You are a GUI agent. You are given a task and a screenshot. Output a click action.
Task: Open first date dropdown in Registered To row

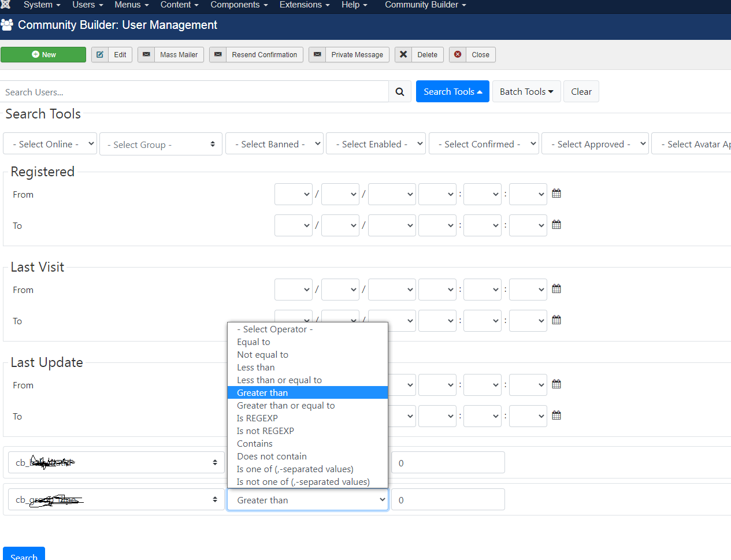point(294,225)
